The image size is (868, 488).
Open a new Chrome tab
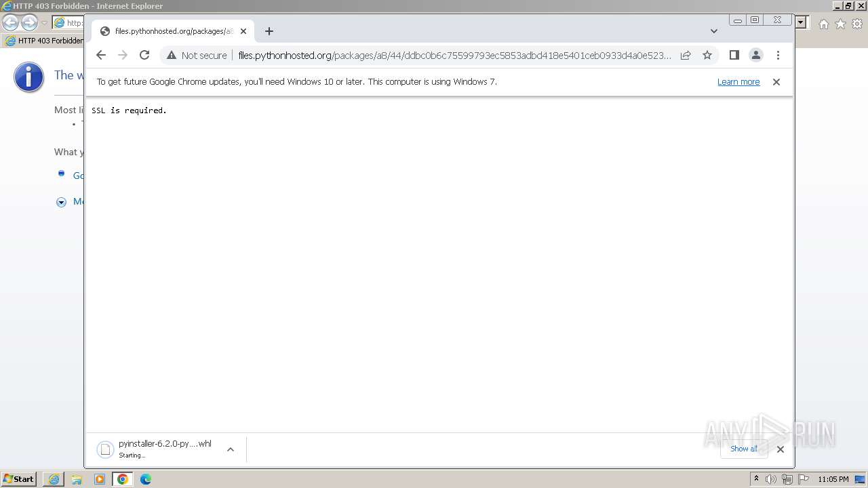(269, 31)
